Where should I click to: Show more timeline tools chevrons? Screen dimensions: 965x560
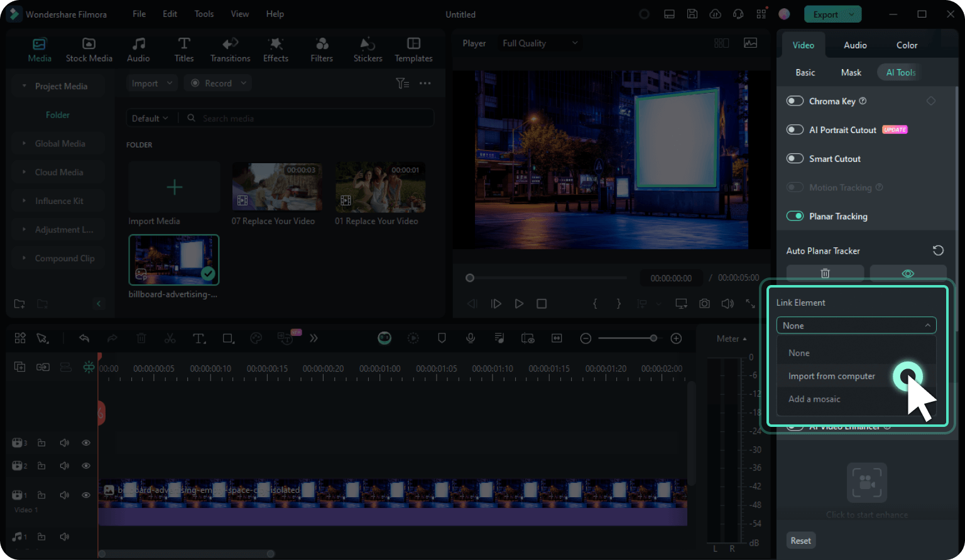pyautogui.click(x=313, y=338)
